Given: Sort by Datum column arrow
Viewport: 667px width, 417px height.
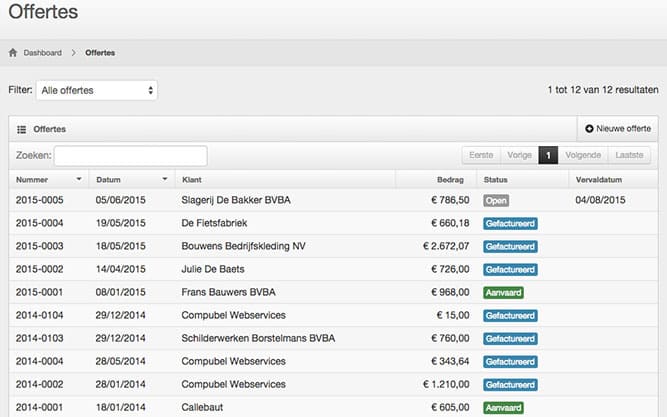Looking at the screenshot, I should (161, 180).
